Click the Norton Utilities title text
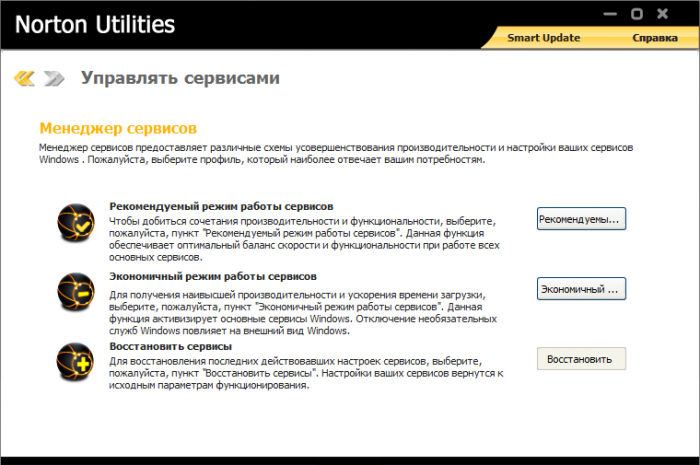The height and width of the screenshot is (465, 700). [x=93, y=25]
